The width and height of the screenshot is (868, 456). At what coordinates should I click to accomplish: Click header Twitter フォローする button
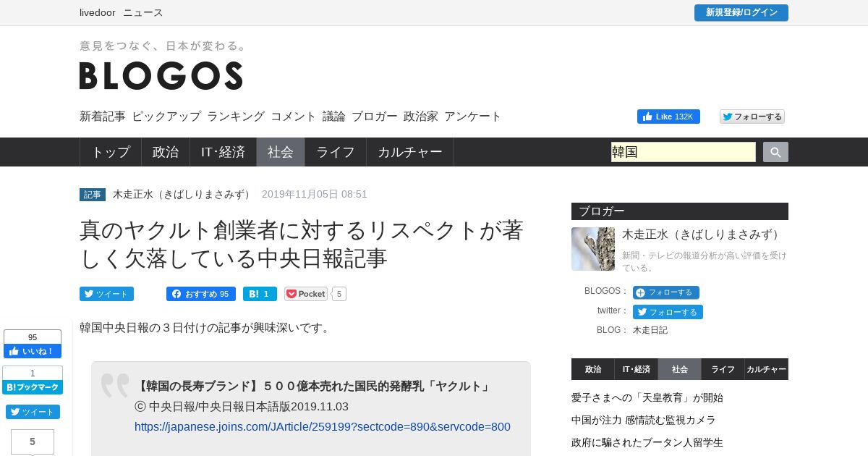(x=752, y=117)
